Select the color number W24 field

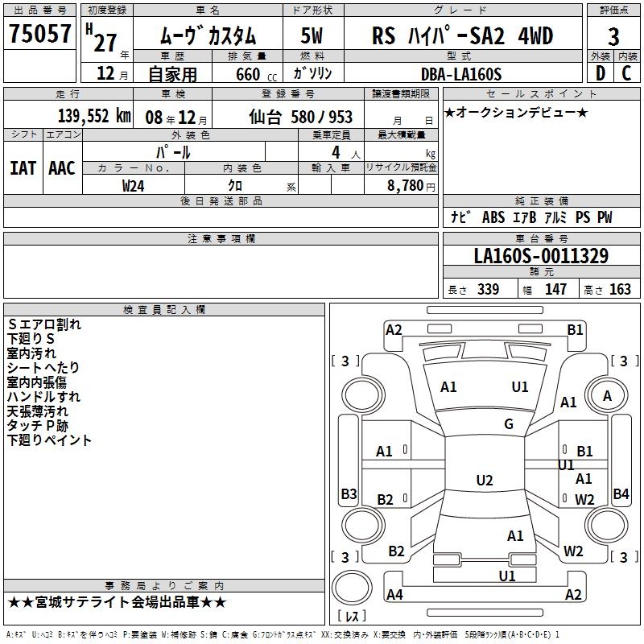click(133, 185)
